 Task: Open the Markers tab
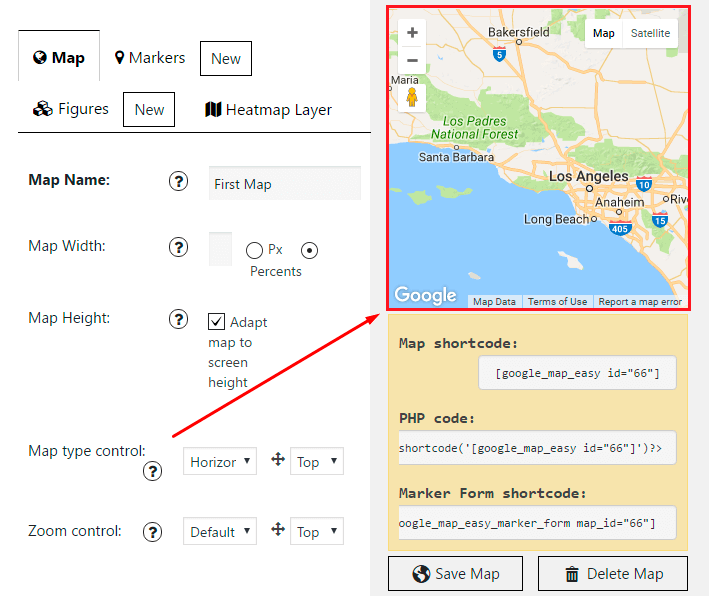pyautogui.click(x=150, y=58)
